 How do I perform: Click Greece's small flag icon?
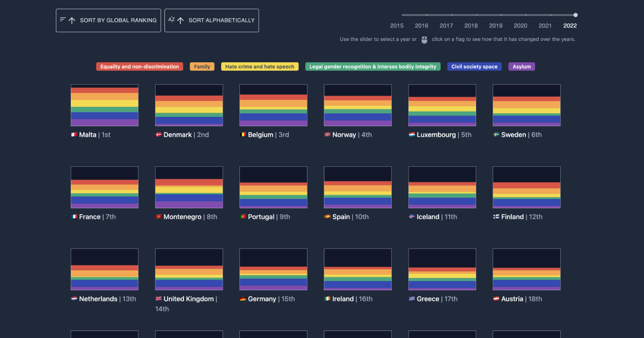click(412, 299)
